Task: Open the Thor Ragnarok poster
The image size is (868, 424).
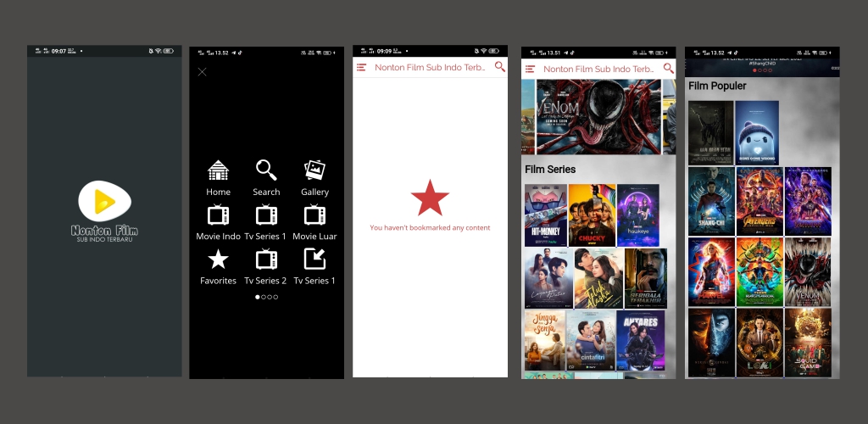Action: tap(759, 271)
